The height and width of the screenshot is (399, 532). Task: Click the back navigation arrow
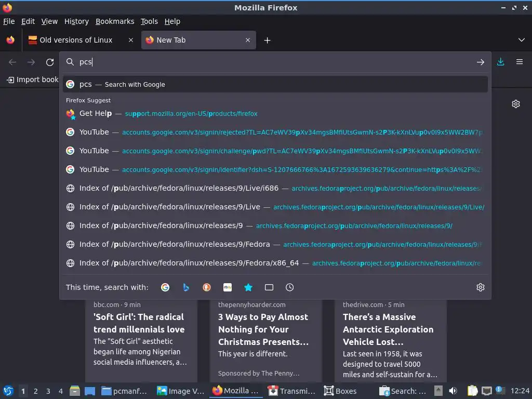(x=12, y=62)
